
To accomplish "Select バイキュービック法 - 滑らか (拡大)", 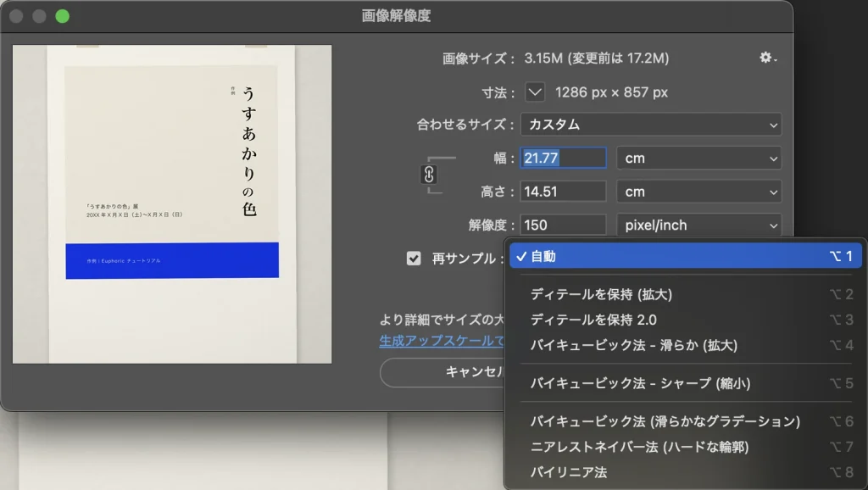I will 685,346.
